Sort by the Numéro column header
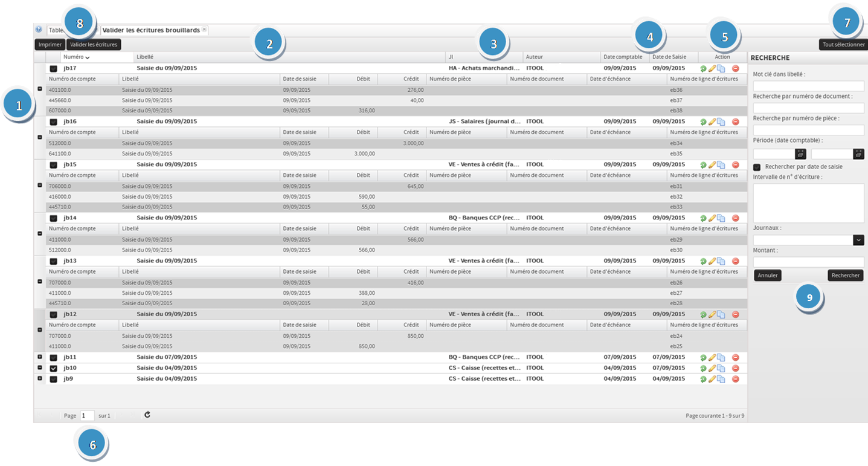Screen dimensions: 868x466 [77, 57]
